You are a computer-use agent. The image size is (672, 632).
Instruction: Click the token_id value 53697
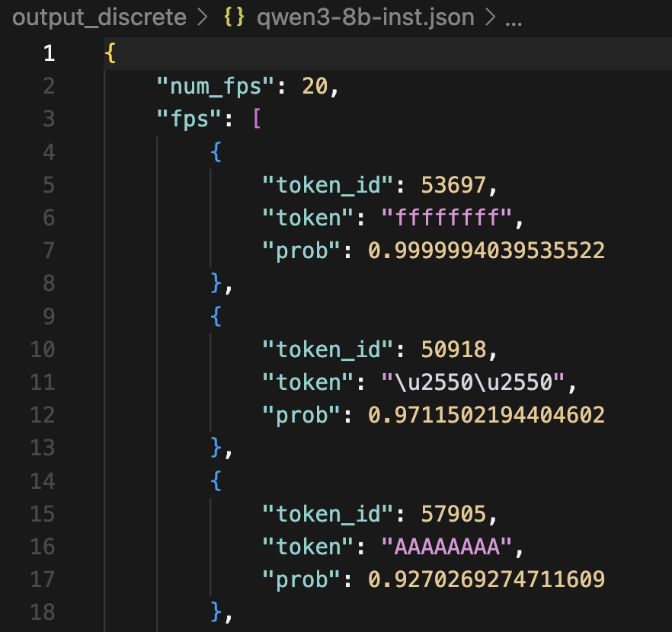[453, 184]
